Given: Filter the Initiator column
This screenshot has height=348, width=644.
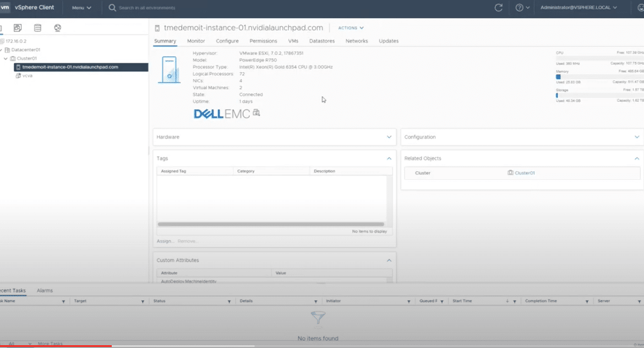Looking at the screenshot, I should click(408, 302).
